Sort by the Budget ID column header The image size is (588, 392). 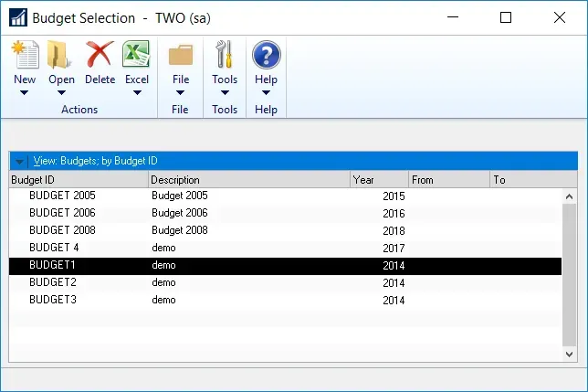point(79,180)
